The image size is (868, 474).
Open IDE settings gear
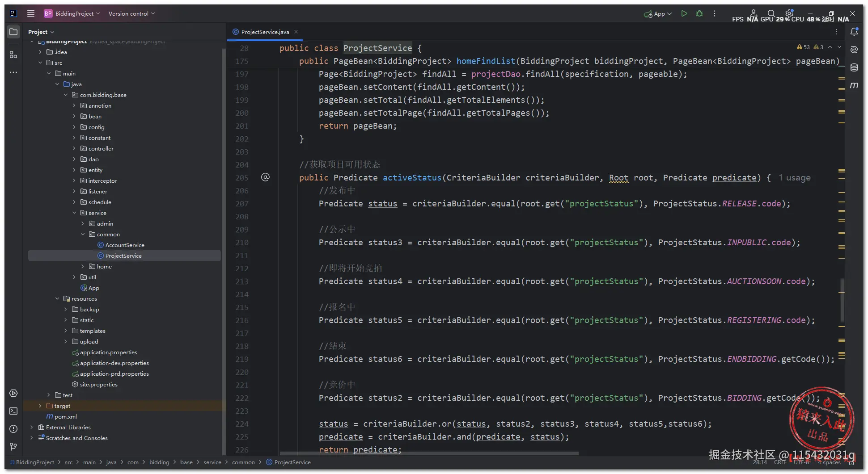(789, 13)
